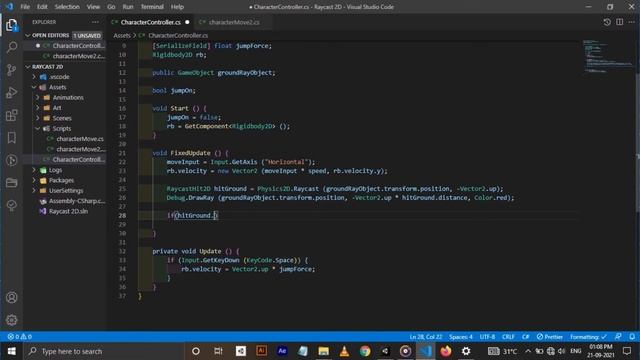
Task: Open the notifications bell in status bar
Action: click(632, 337)
